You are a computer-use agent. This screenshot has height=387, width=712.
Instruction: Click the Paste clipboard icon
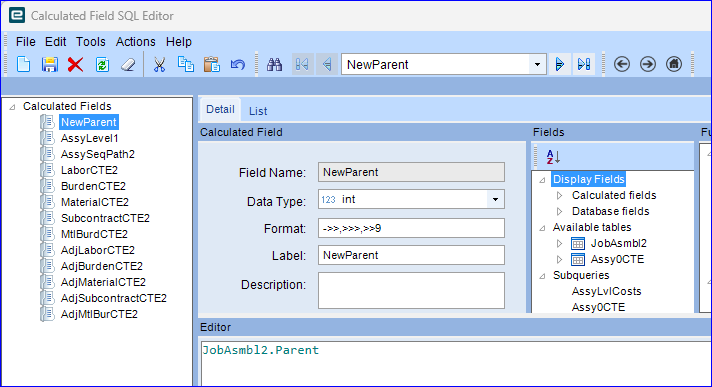click(212, 64)
